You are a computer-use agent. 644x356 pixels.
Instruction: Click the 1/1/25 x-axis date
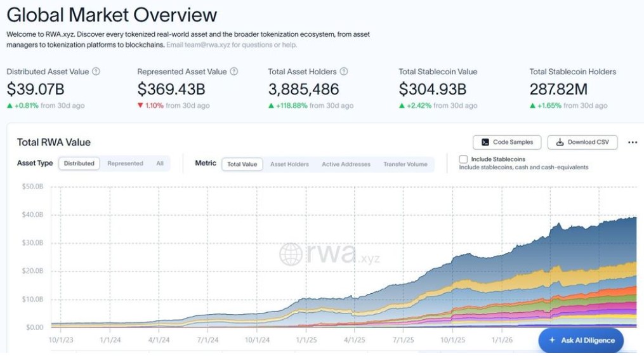(x=306, y=340)
